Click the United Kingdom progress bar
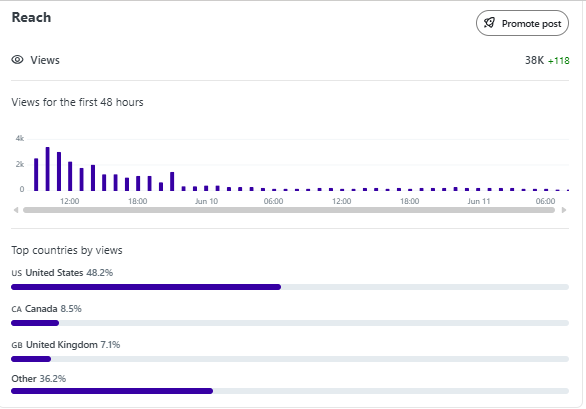The width and height of the screenshot is (586, 409). click(x=290, y=359)
